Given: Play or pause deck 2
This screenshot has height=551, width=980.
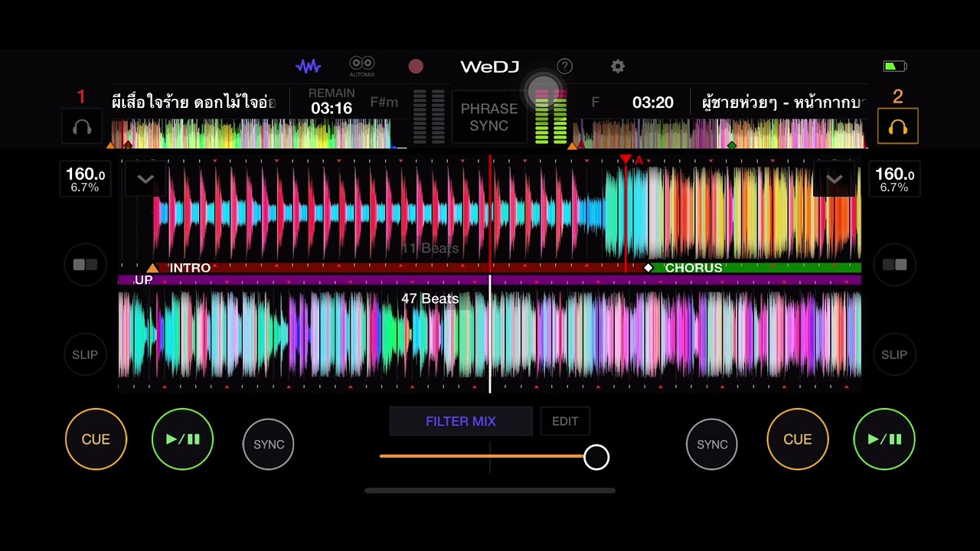Looking at the screenshot, I should [x=884, y=439].
